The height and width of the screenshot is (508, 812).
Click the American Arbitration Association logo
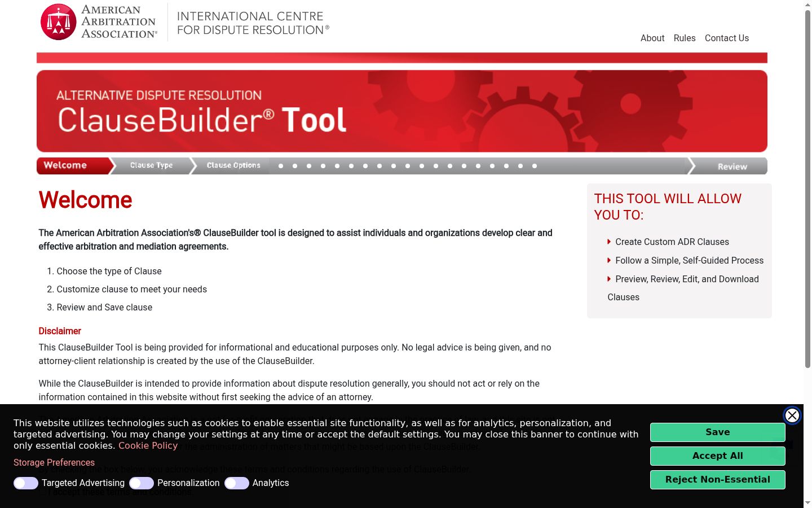tap(99, 22)
